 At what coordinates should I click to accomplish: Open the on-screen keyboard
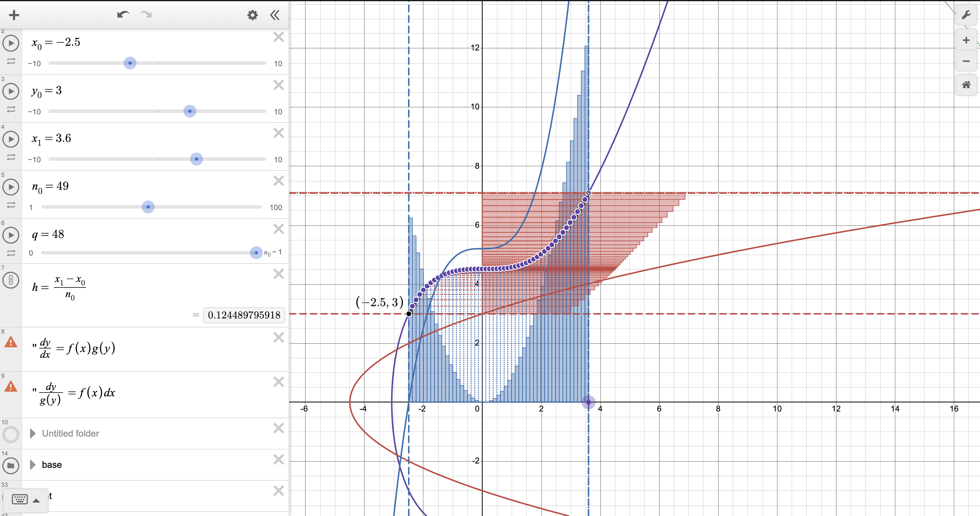click(x=20, y=499)
